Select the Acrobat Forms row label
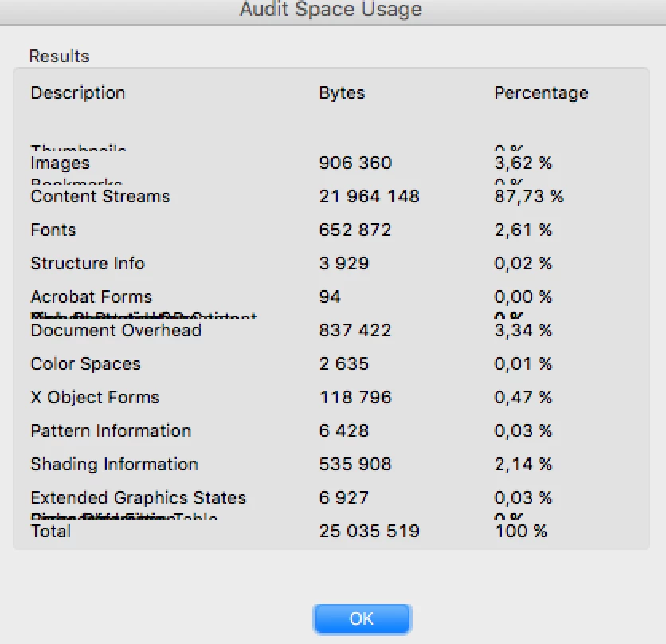The image size is (666, 644). 92,297
